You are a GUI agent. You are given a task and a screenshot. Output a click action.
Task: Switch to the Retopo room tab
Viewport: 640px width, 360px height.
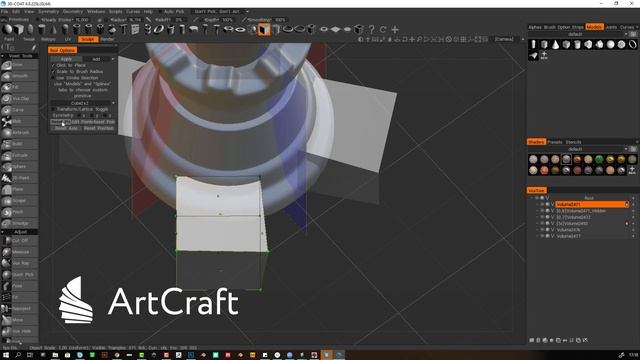pyautogui.click(x=48, y=39)
